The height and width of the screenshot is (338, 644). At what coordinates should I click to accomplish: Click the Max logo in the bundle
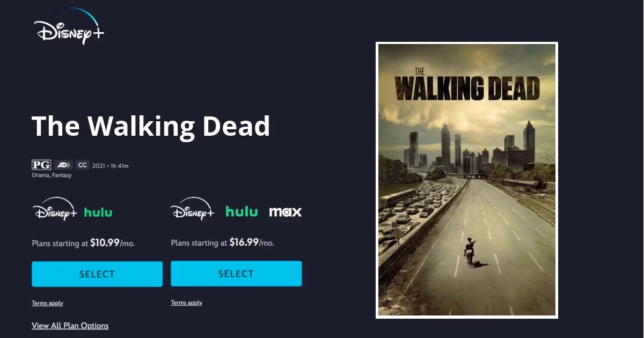point(286,212)
